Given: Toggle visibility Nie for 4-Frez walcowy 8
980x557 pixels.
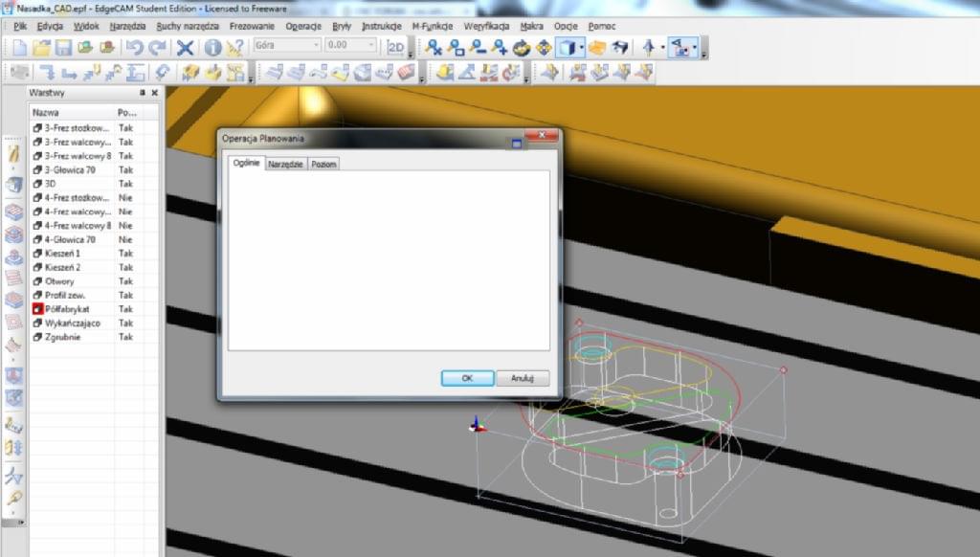Looking at the screenshot, I should pos(125,226).
